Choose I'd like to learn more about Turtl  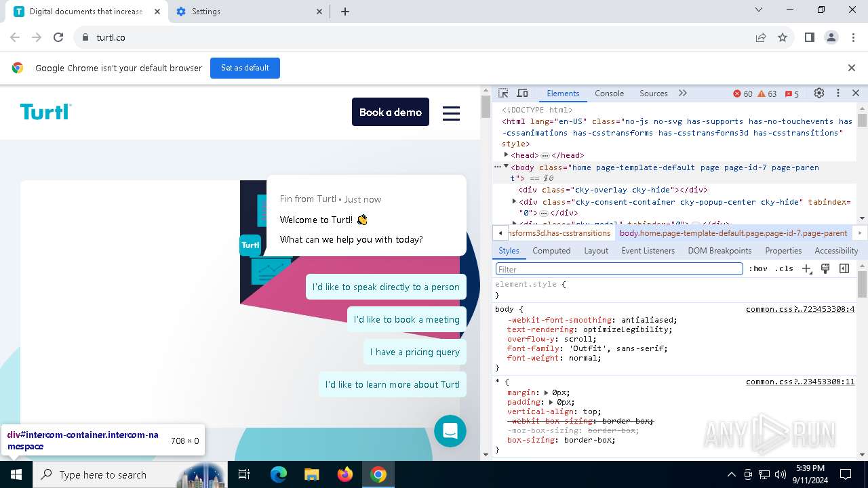tap(393, 384)
